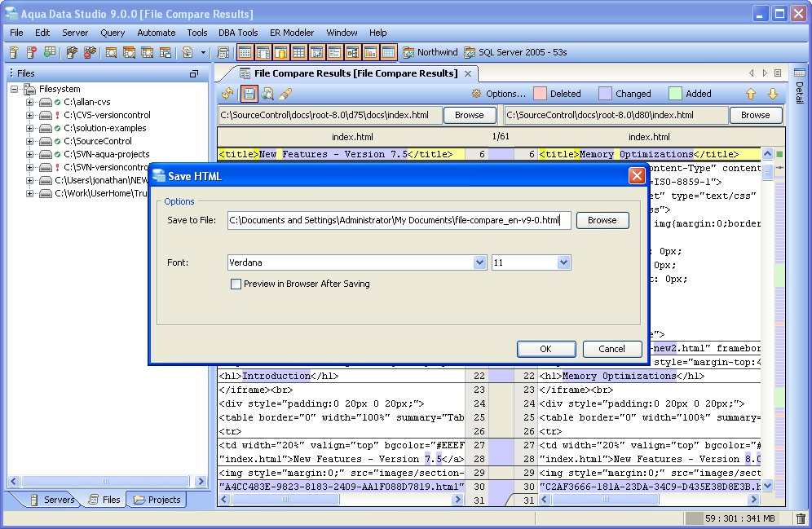The height and width of the screenshot is (529, 812).
Task: Click Cancel in Save HTML dialog
Action: coord(611,349)
